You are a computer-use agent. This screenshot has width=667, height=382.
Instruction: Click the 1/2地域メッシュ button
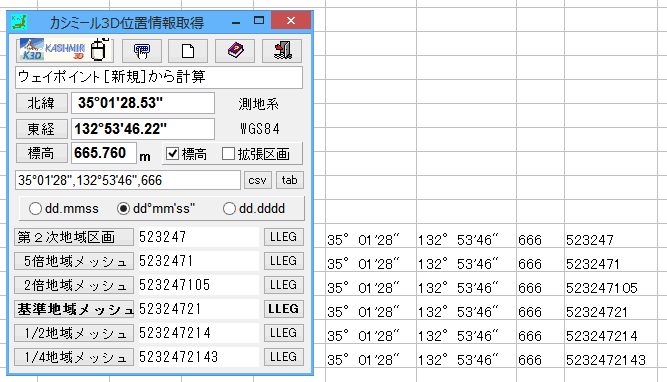click(x=74, y=333)
